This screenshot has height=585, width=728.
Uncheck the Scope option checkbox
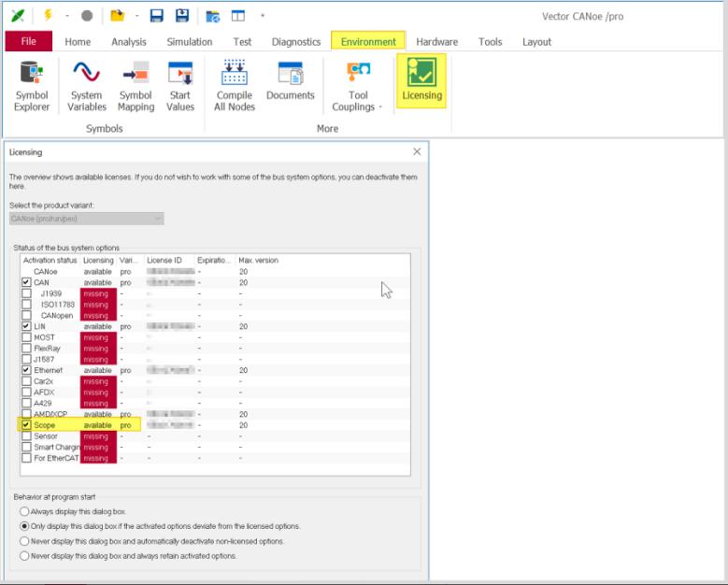point(26,425)
